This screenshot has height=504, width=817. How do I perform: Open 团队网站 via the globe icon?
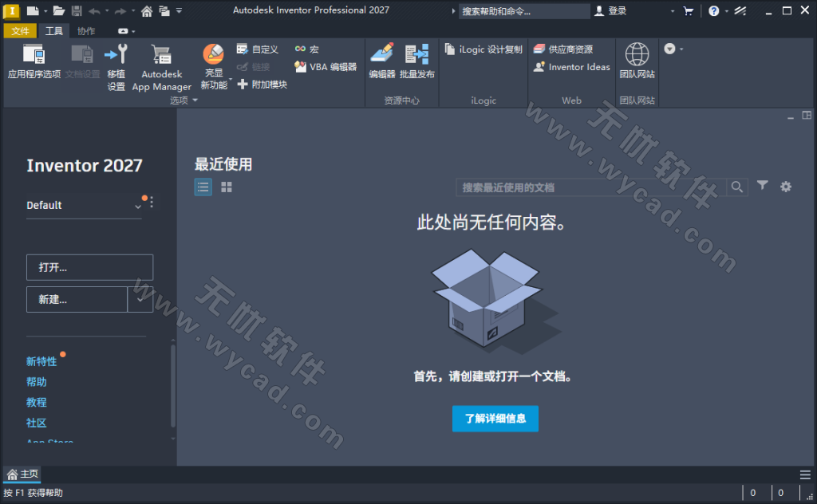click(636, 64)
